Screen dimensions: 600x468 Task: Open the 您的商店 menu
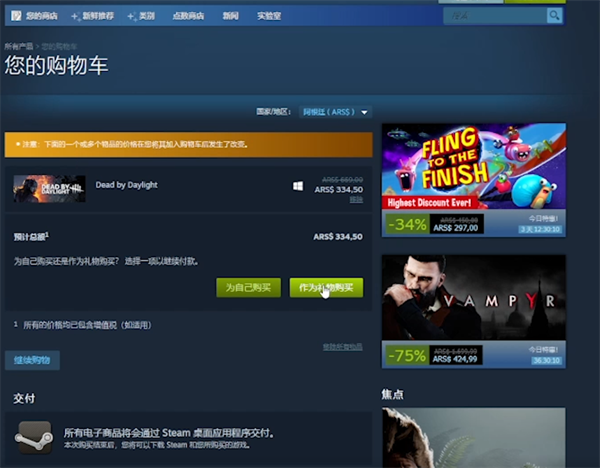(x=42, y=16)
